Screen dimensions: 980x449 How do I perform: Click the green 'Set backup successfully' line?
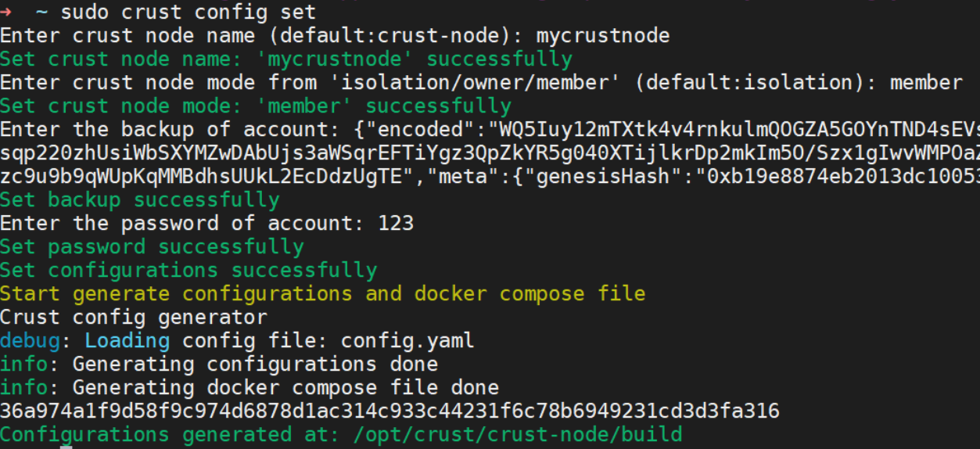pos(140,200)
